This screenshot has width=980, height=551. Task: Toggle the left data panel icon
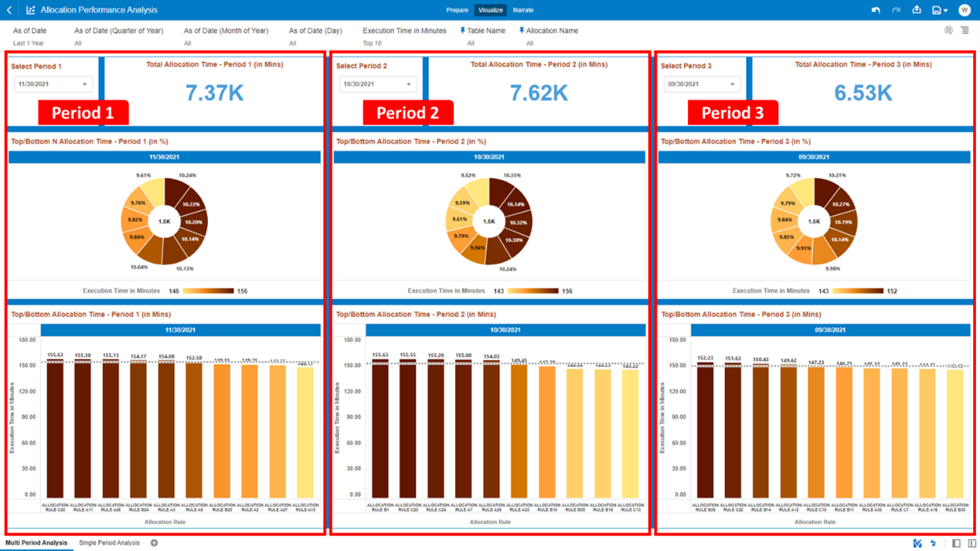(x=956, y=543)
